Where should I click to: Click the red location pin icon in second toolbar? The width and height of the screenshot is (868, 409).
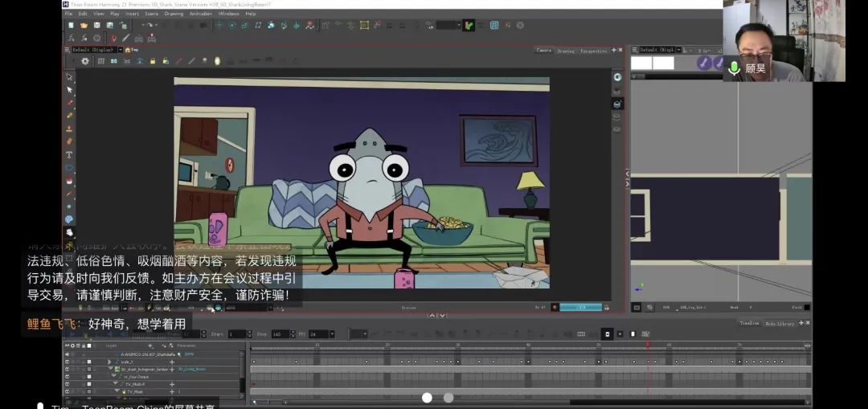tap(113, 39)
